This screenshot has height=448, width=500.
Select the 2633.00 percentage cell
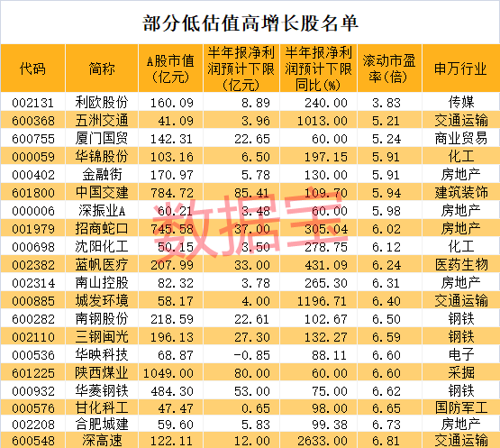coord(322,441)
